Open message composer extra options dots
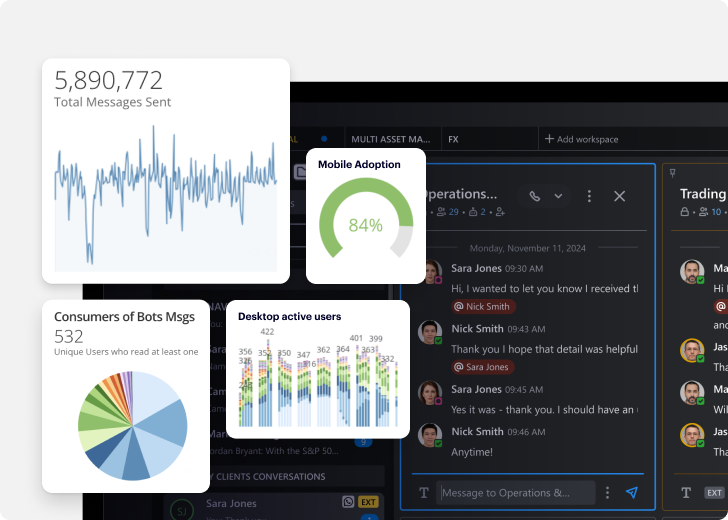Viewport: 728px width, 520px height. point(607,493)
